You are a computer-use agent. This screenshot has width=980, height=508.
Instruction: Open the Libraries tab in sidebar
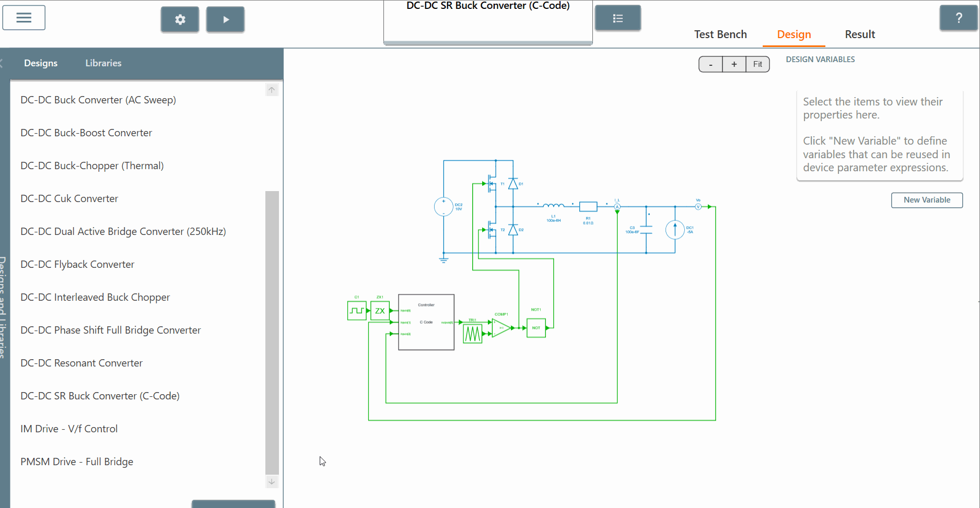103,63
